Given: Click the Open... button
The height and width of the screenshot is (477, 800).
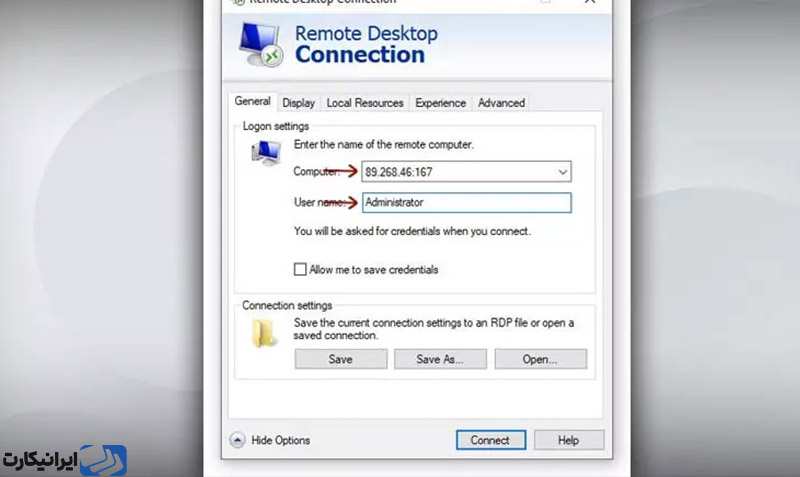Looking at the screenshot, I should pyautogui.click(x=540, y=359).
